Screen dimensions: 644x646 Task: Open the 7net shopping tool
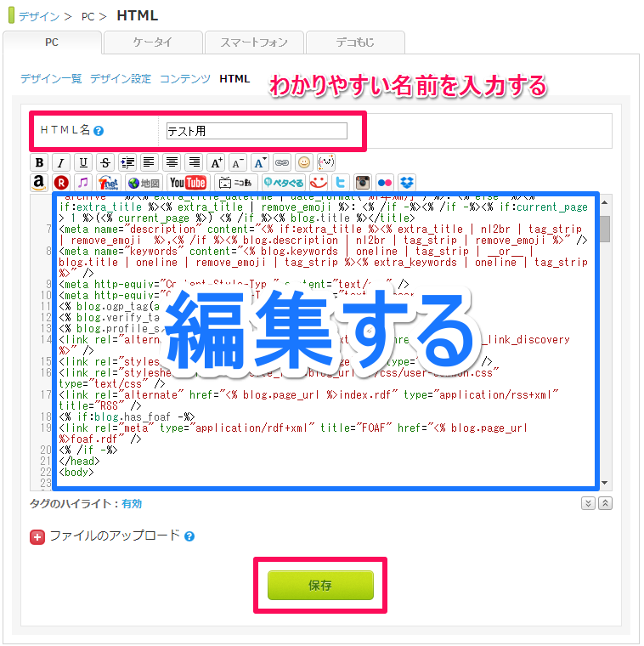click(x=109, y=183)
